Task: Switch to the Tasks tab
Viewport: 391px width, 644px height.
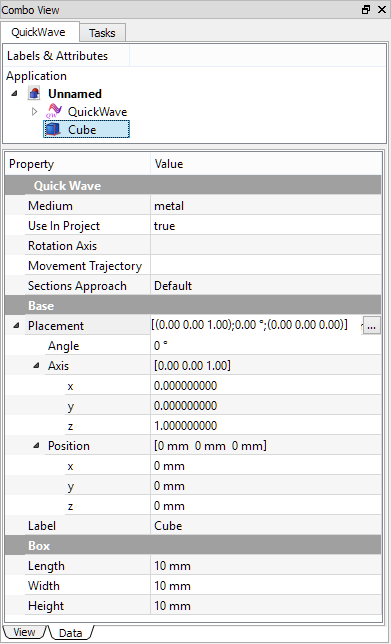Action: click(102, 33)
